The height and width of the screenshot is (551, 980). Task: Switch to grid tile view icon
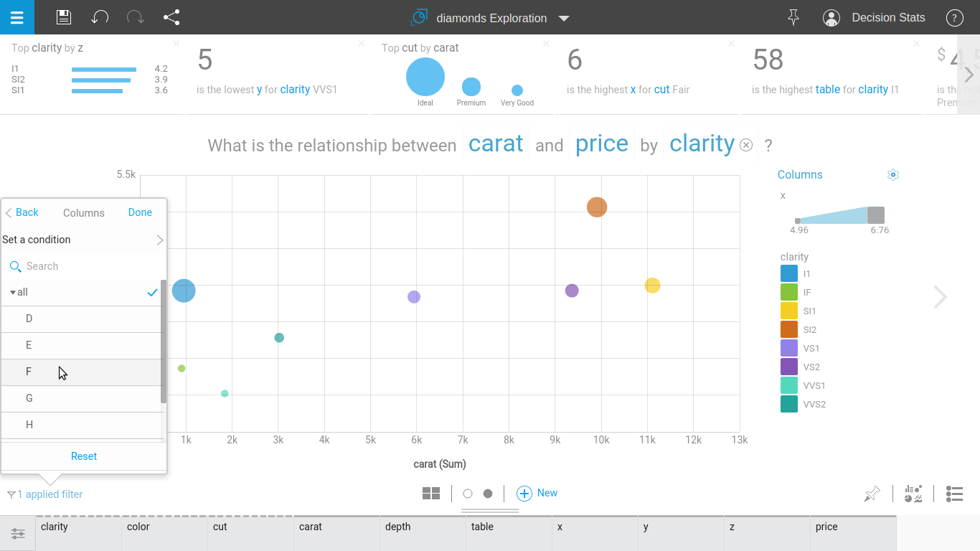431,494
